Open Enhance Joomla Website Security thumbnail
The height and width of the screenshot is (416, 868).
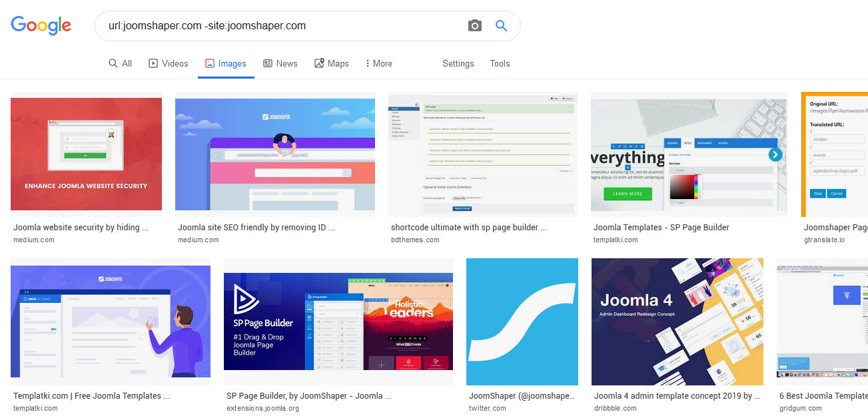(x=87, y=154)
